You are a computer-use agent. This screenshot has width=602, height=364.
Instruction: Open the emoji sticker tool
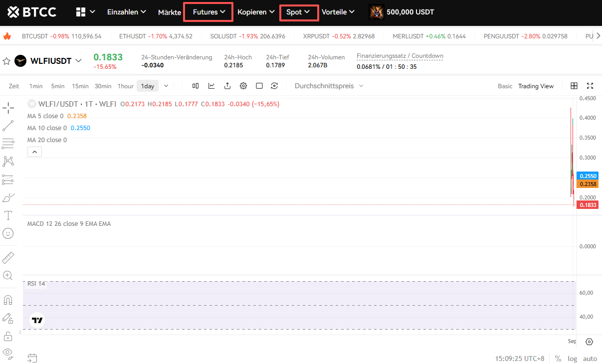8,233
